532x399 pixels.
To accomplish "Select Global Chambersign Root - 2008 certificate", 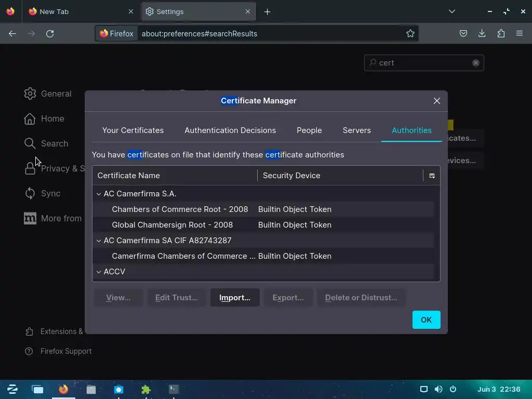I will click(x=263, y=225).
